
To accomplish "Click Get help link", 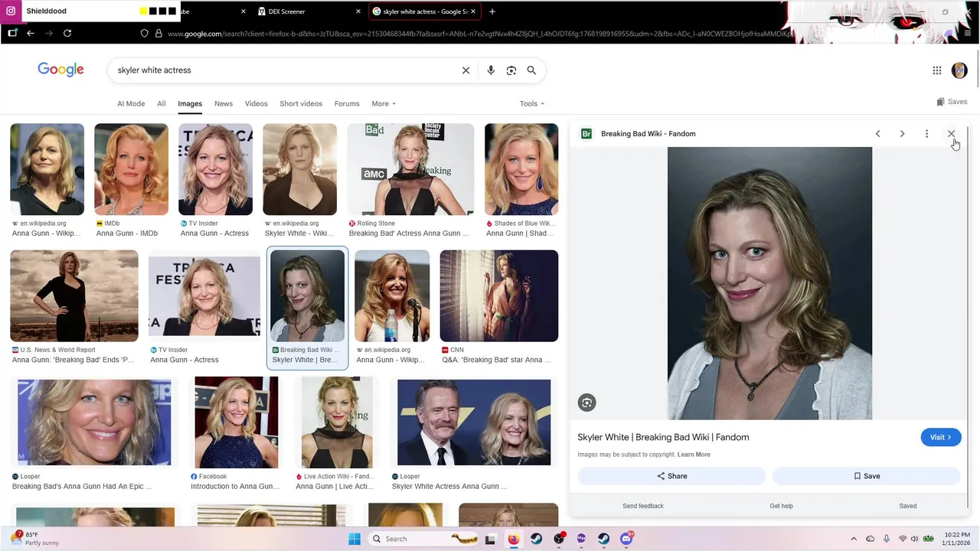I will click(781, 506).
